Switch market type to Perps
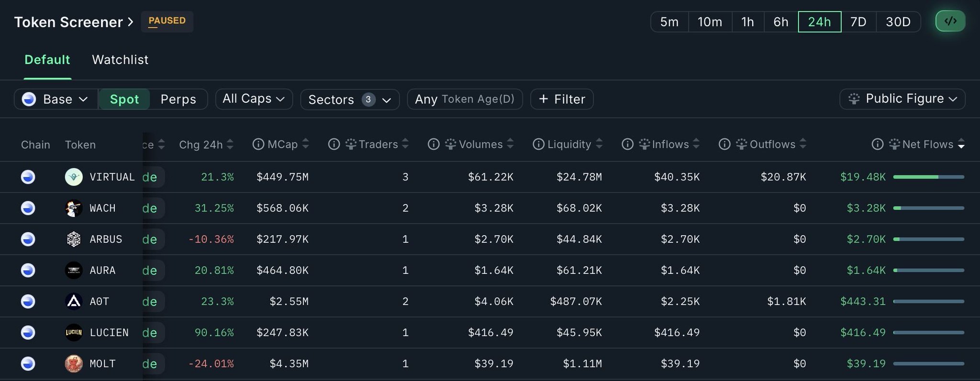 click(178, 99)
